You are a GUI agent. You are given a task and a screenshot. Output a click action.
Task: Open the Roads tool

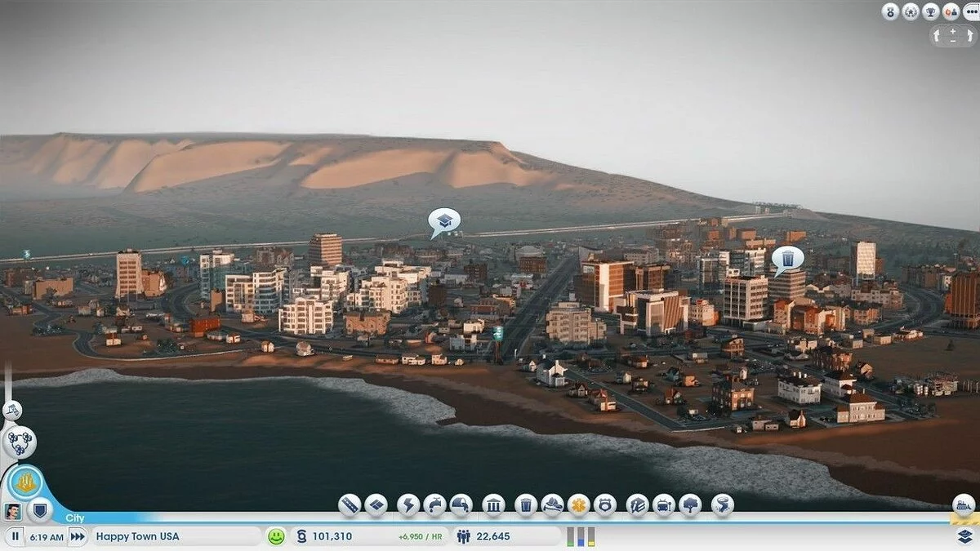coord(350,504)
